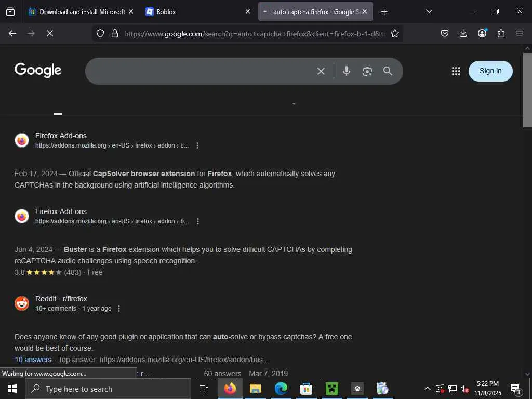The width and height of the screenshot is (532, 399).
Task: Open the Firefox account menu
Action: tap(482, 33)
